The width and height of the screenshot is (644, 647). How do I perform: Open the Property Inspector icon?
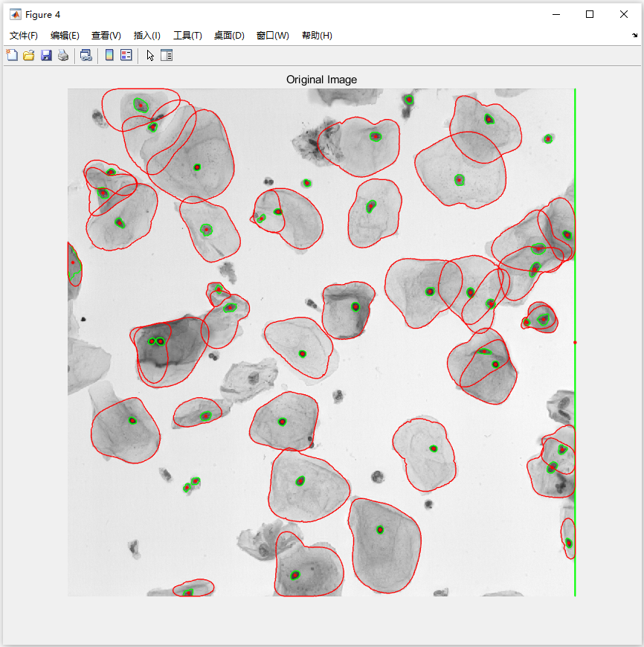pyautogui.click(x=167, y=55)
